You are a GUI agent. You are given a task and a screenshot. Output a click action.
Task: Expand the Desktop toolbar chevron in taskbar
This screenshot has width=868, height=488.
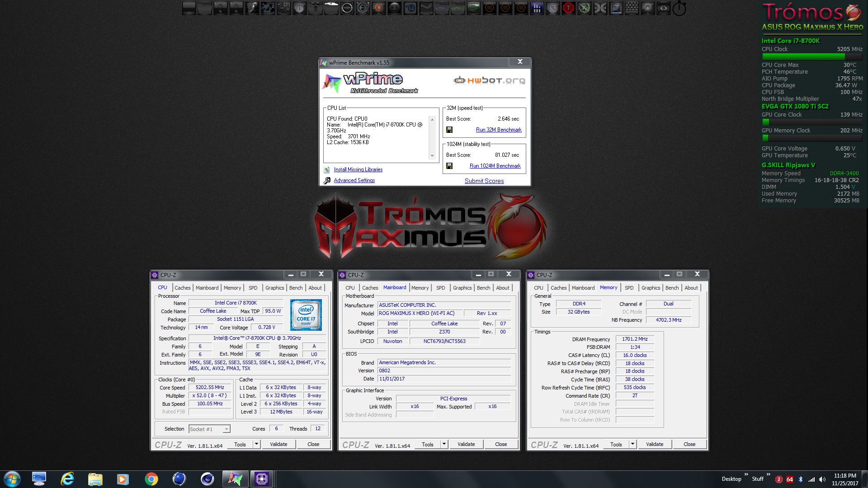tap(746, 475)
